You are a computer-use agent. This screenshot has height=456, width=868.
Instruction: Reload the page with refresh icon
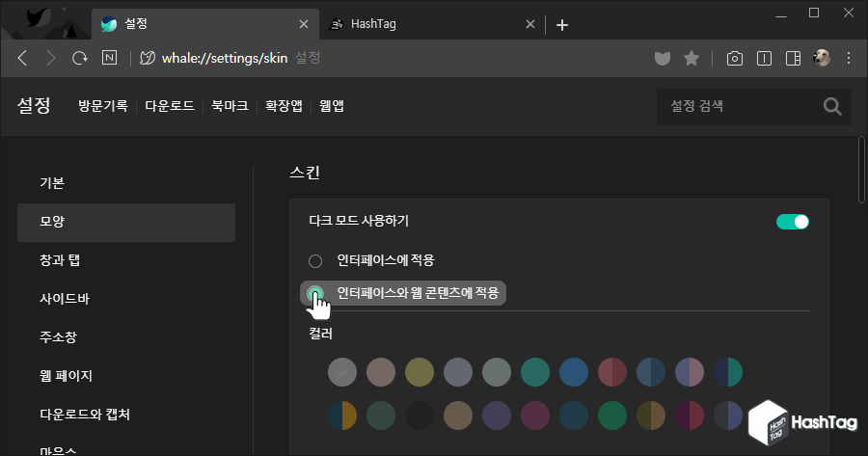pos(80,58)
